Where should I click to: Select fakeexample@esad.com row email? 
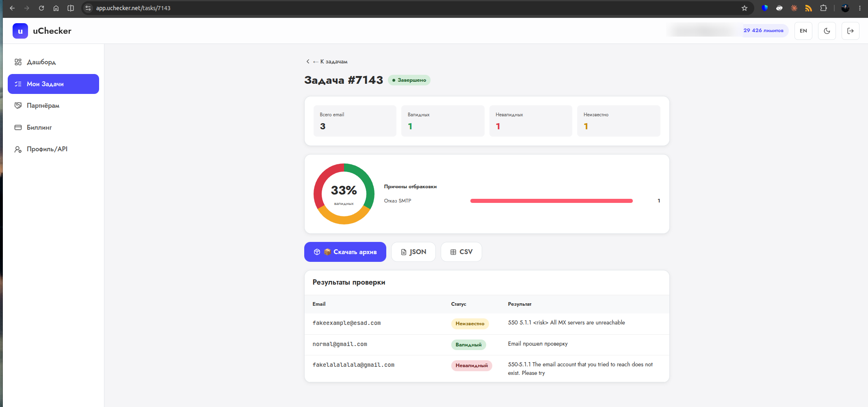tap(346, 323)
